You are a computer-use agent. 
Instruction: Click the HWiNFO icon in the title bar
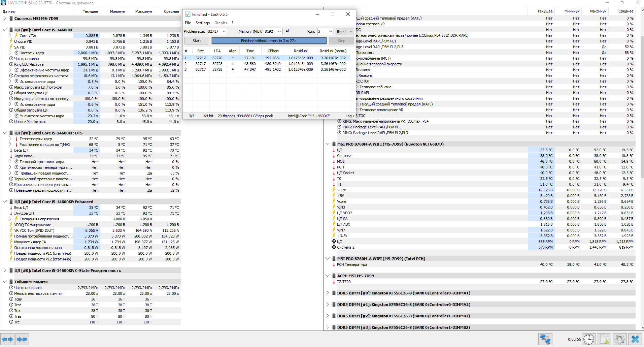pyautogui.click(x=3, y=3)
